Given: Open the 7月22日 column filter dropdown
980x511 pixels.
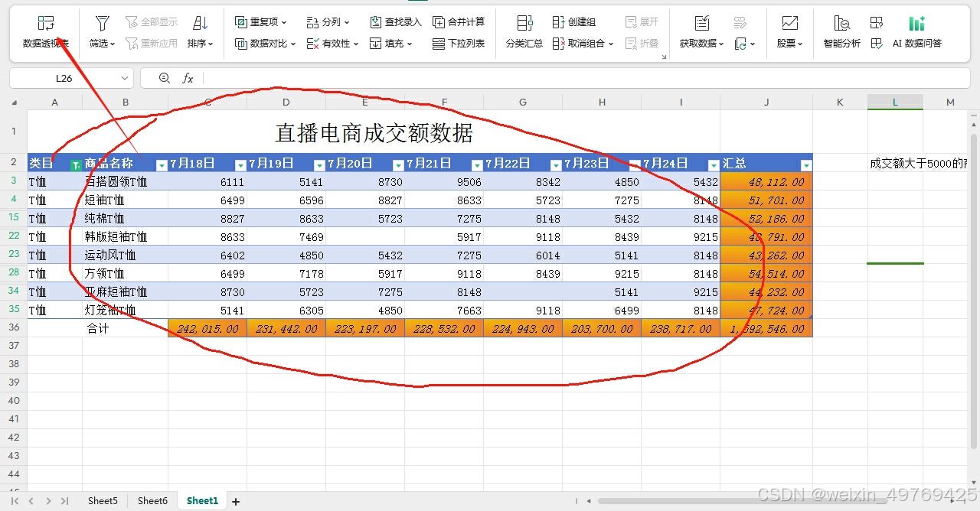Looking at the screenshot, I should [556, 164].
